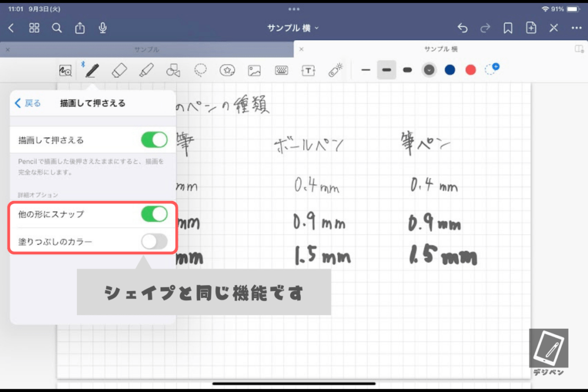This screenshot has width=588, height=392.
Task: Close the サンプル tab
Action: coord(8,49)
